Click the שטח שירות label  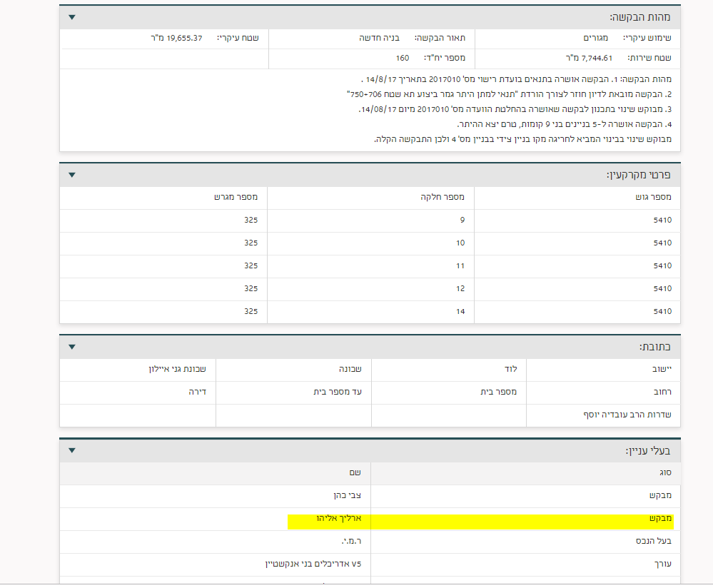click(x=649, y=59)
